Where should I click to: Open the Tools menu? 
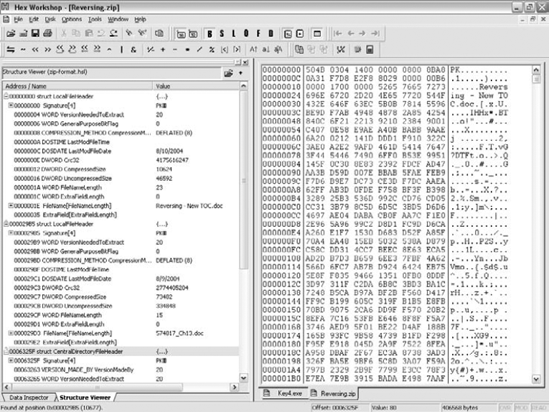95,19
